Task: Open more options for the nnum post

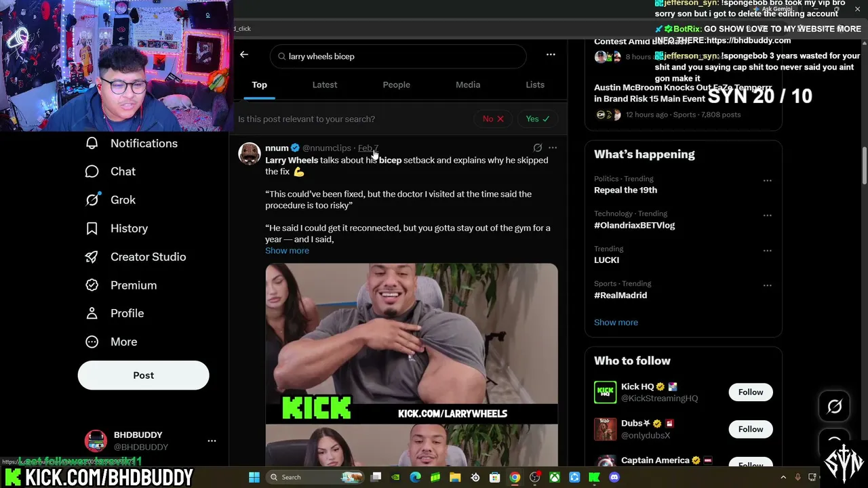Action: [553, 148]
